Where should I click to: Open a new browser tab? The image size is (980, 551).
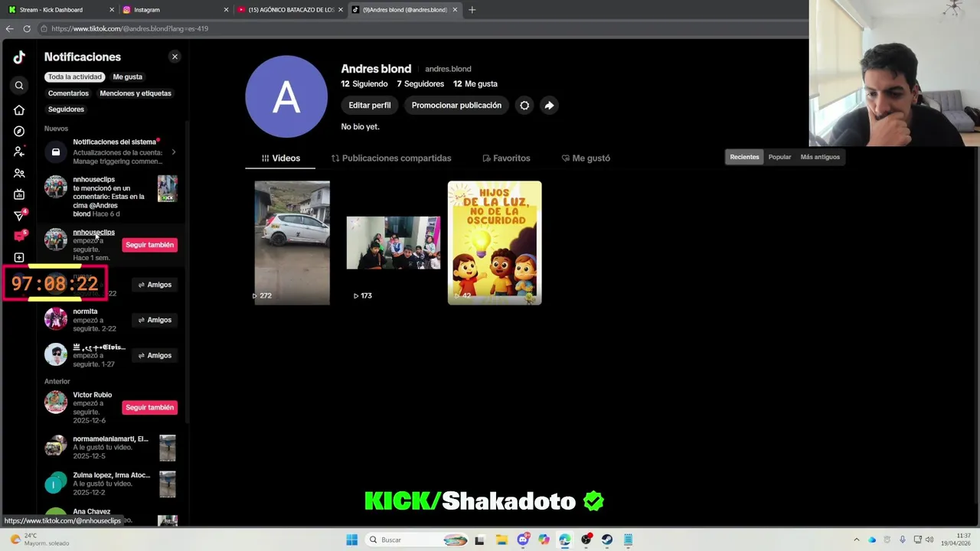point(472,10)
